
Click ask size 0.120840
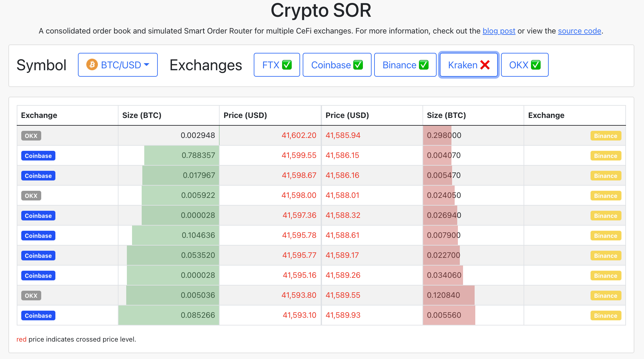click(x=443, y=295)
